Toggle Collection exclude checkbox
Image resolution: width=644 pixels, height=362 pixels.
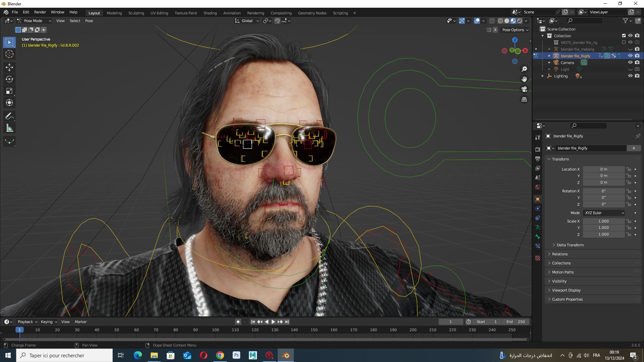624,36
